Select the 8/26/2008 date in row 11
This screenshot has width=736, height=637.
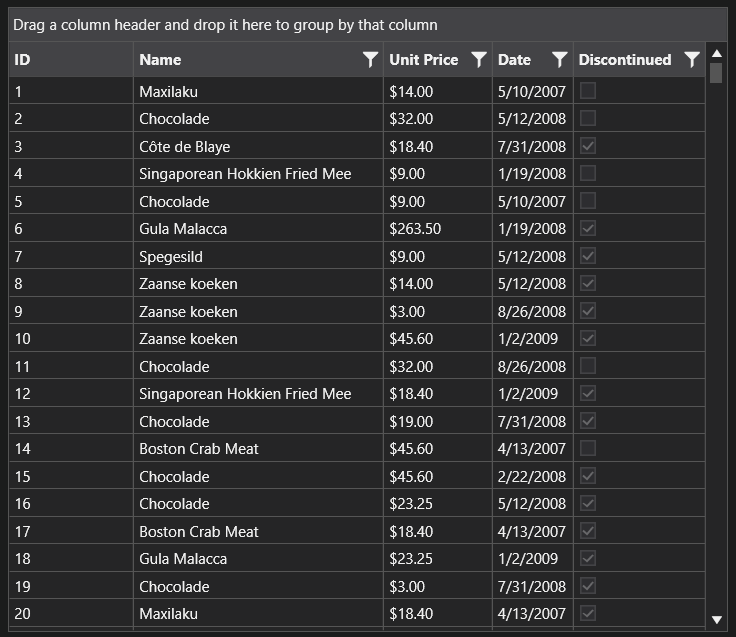(533, 366)
